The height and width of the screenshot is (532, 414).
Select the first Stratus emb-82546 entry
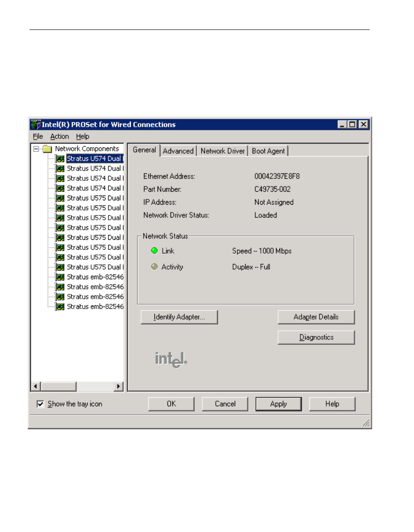(95, 277)
